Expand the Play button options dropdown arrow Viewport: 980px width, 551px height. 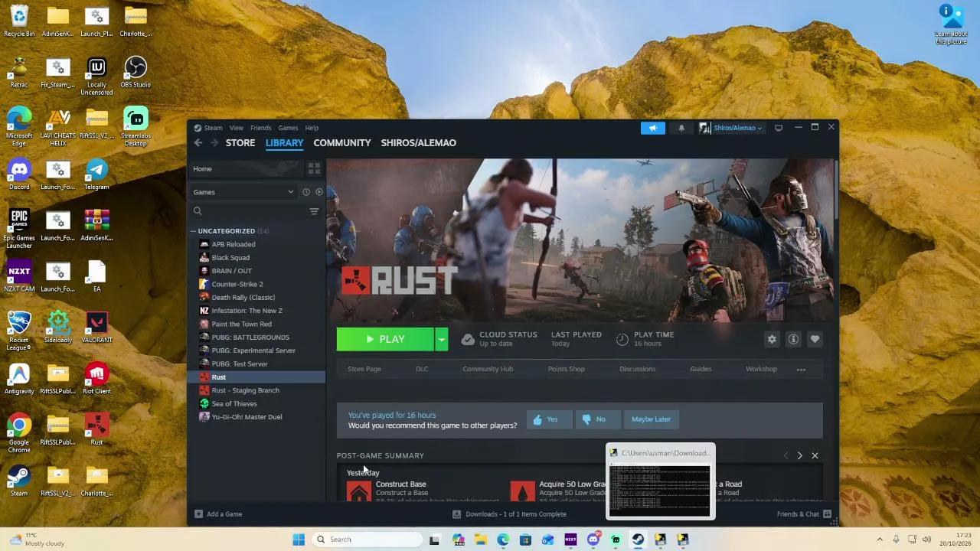click(x=442, y=339)
